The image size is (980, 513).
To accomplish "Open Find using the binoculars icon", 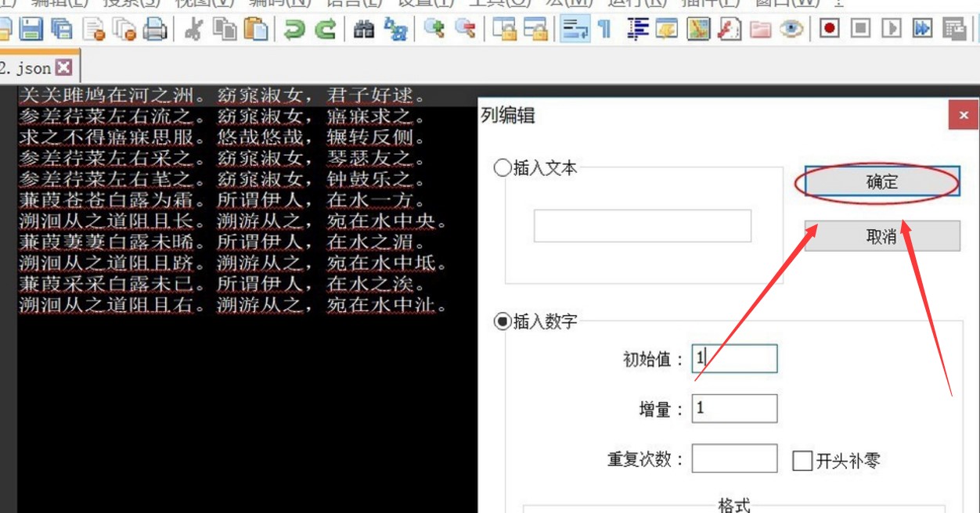I will [364, 29].
